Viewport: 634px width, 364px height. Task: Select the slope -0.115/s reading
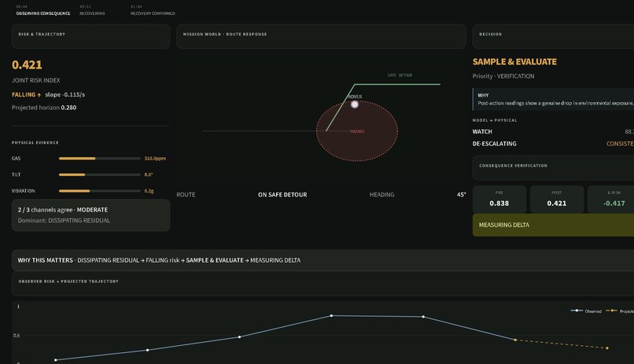[65, 94]
